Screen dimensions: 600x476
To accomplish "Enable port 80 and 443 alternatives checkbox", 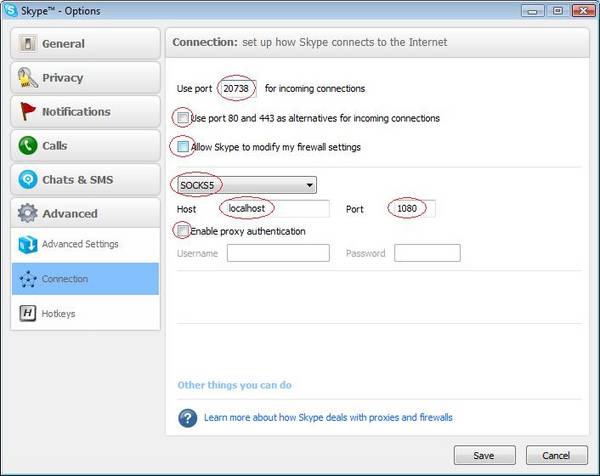I will point(183,117).
